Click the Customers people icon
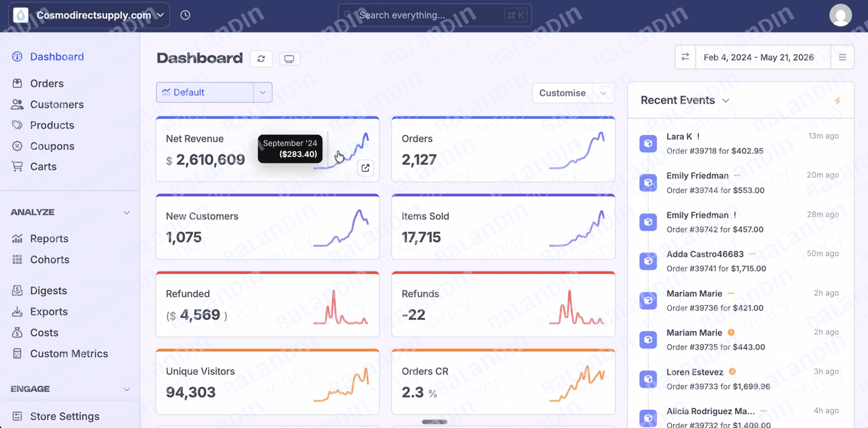The width and height of the screenshot is (868, 428). coord(17,104)
